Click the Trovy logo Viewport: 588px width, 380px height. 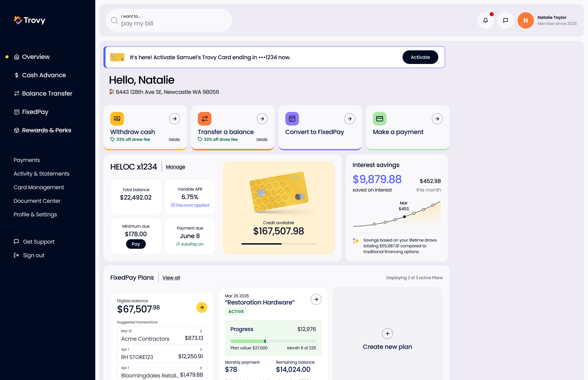(x=29, y=20)
